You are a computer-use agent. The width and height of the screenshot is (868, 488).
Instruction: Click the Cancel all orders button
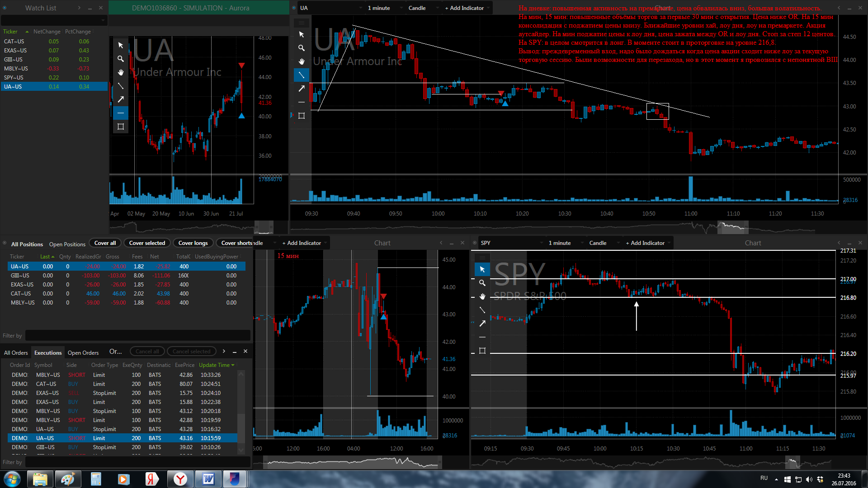[147, 352]
